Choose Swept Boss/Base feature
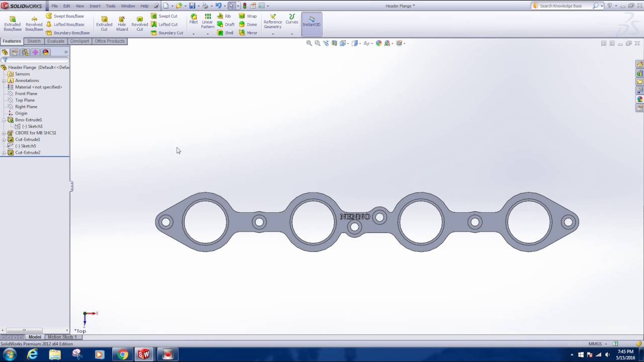The height and width of the screenshot is (362, 644). point(65,16)
